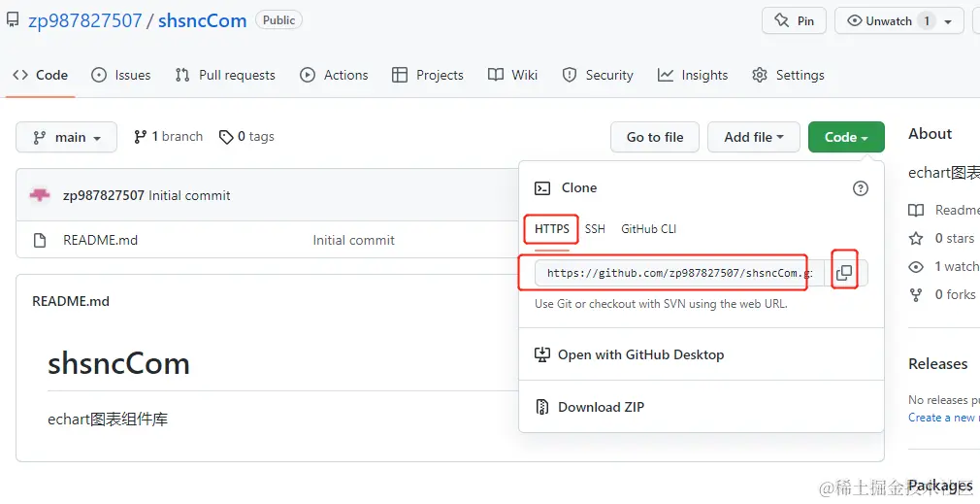Select the GitHub CLI clone tab
Screen dimensions: 980x504
648,229
